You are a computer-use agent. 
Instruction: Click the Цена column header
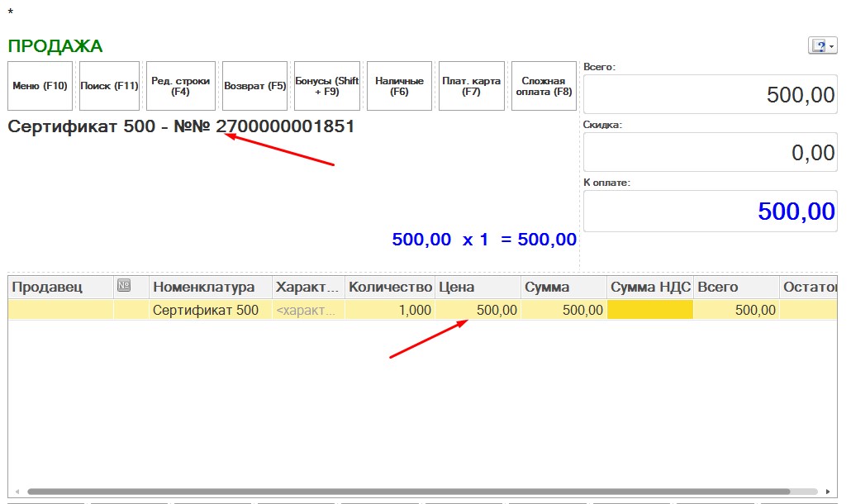[478, 287]
